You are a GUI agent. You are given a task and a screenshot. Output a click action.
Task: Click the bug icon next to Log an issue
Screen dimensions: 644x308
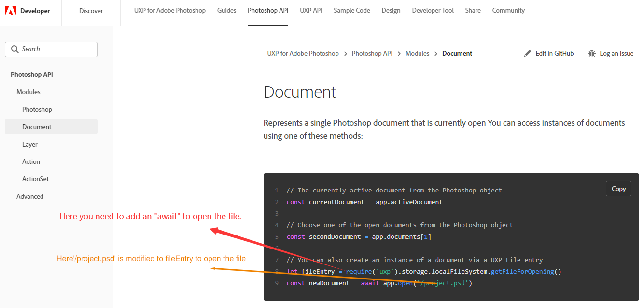(592, 53)
